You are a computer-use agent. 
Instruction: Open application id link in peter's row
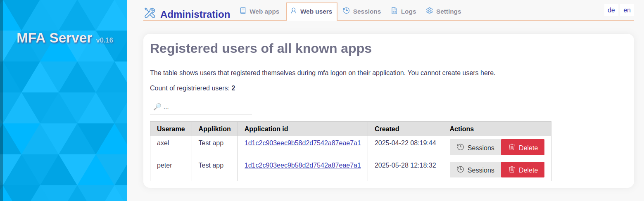tap(303, 166)
